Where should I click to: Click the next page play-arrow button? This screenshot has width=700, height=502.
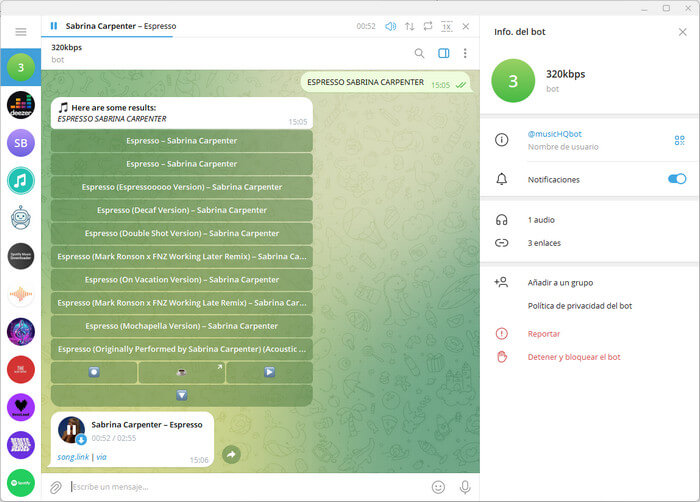tap(269, 372)
